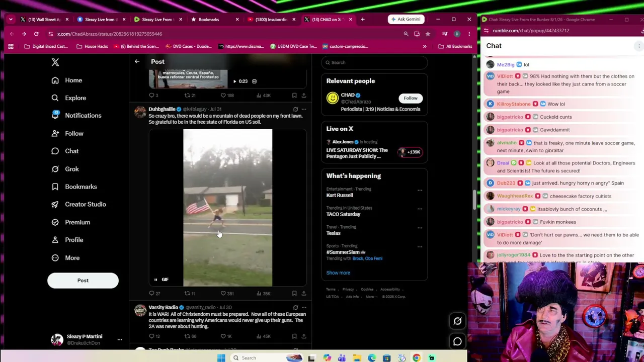Image resolution: width=644 pixels, height=362 pixels.
Task: Open the Alex Jones live show card
Action: [x=374, y=149]
